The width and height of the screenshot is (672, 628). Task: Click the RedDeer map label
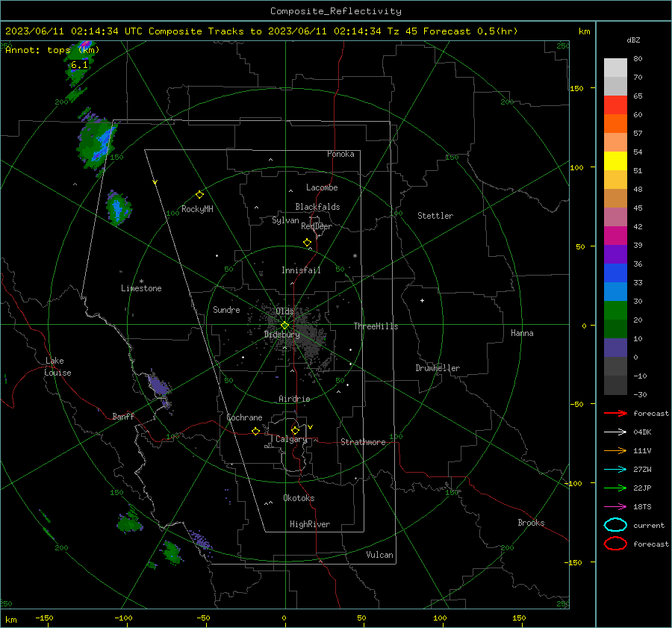tap(317, 226)
